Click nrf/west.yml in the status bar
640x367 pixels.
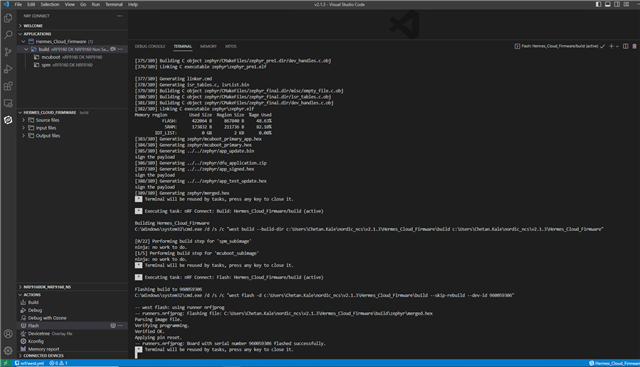[x=29, y=363]
